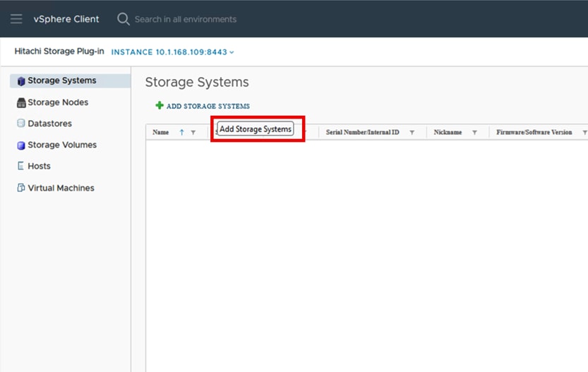The width and height of the screenshot is (588, 372).
Task: Open the Name column filter
Action: 193,133
